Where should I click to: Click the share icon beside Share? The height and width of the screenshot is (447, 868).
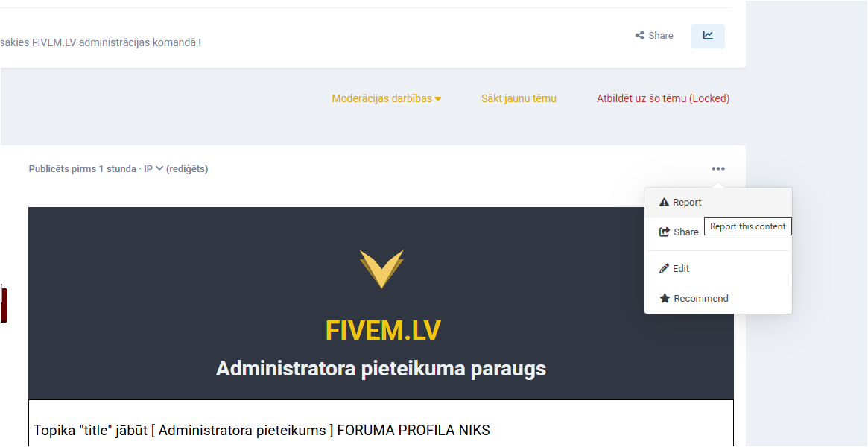[x=639, y=36]
